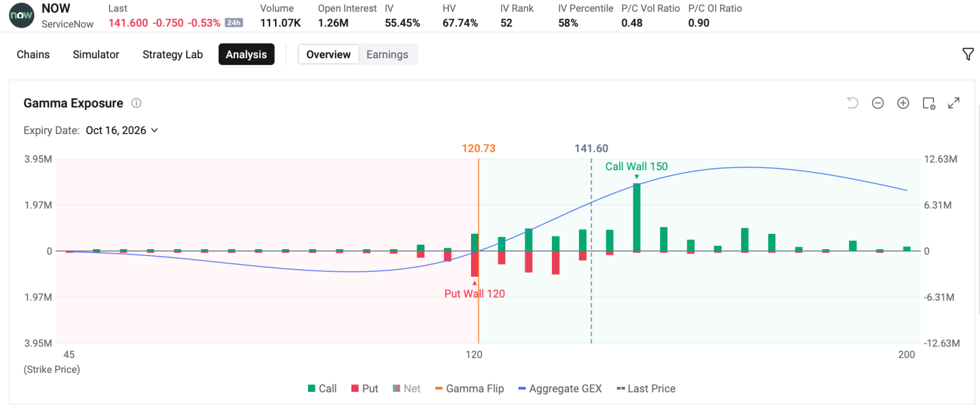Screen dimensions: 980x409
Task: Click the tall green call bar at 150
Action: click(x=637, y=217)
